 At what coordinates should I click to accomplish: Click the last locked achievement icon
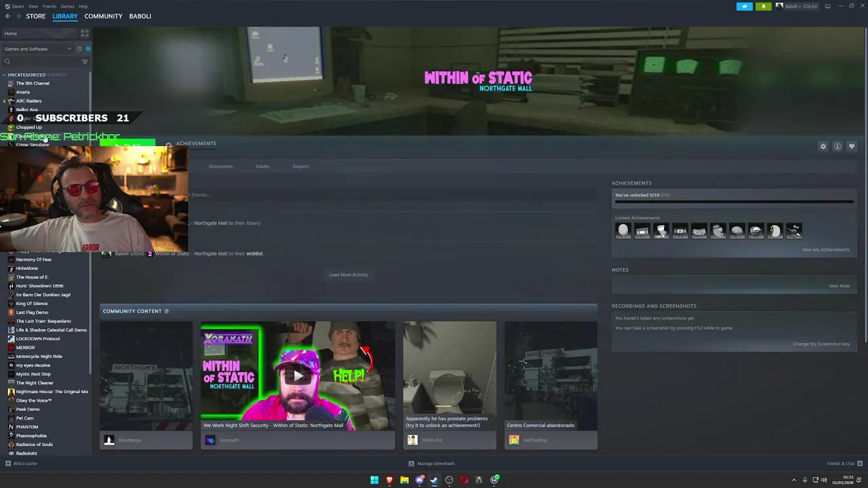coord(794,231)
